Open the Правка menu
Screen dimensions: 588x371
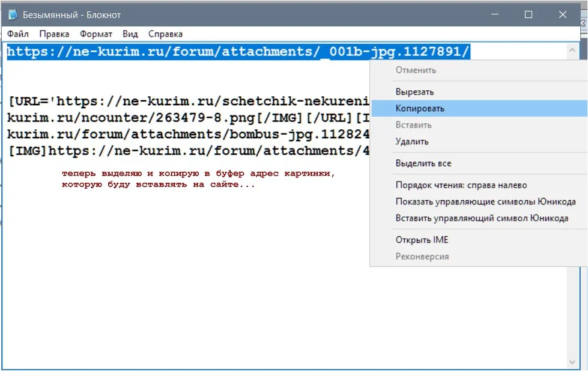(54, 34)
